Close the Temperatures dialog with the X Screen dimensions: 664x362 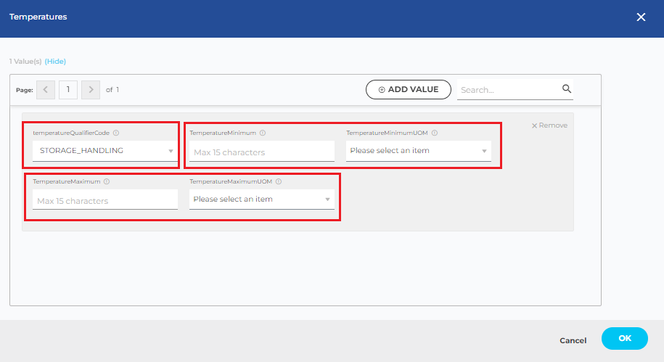click(x=641, y=17)
